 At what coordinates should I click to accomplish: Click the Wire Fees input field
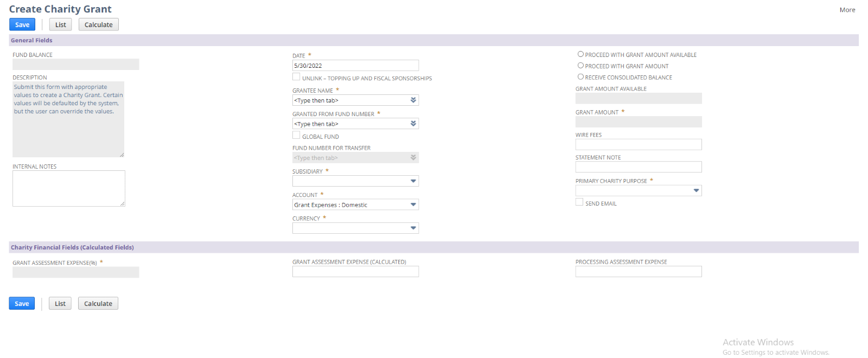(x=638, y=144)
